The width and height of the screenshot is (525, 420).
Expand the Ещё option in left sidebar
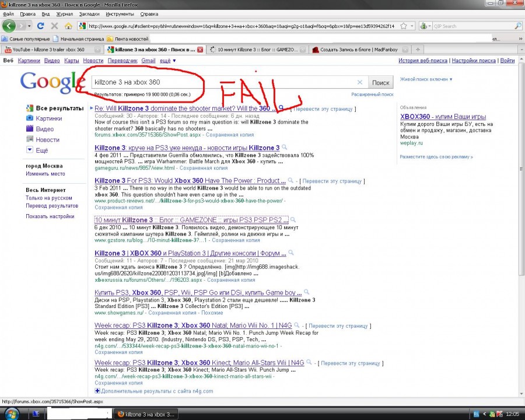pos(30,150)
